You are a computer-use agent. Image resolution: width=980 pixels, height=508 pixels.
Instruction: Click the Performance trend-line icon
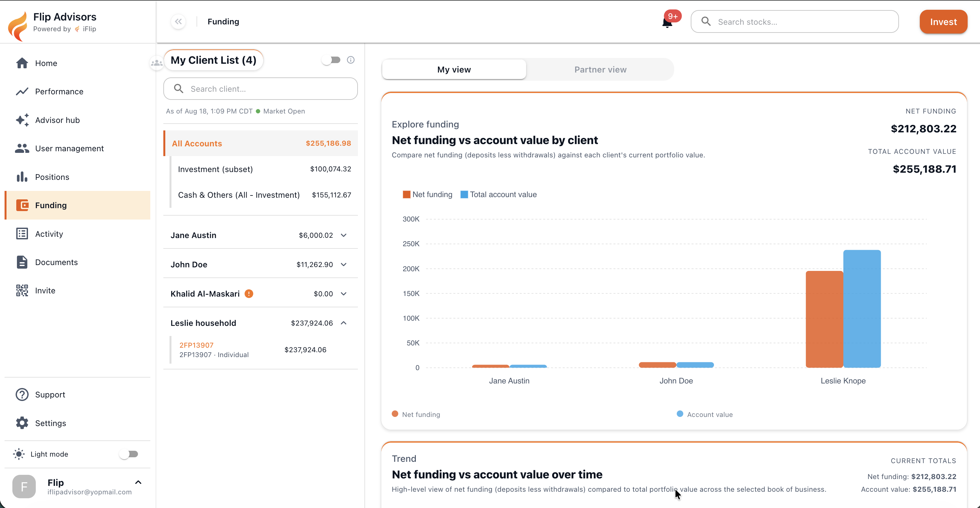(x=22, y=91)
